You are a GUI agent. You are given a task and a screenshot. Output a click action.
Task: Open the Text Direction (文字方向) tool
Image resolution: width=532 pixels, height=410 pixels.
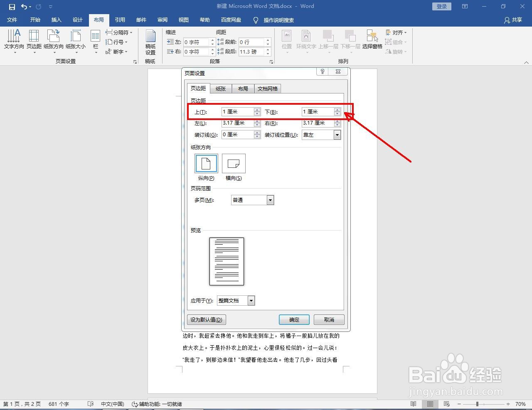[14, 42]
